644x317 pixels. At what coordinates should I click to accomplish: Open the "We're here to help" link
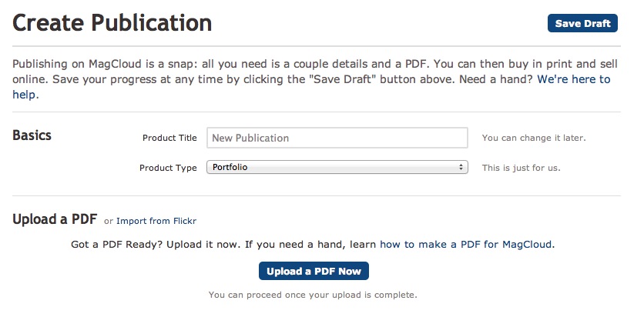[573, 79]
